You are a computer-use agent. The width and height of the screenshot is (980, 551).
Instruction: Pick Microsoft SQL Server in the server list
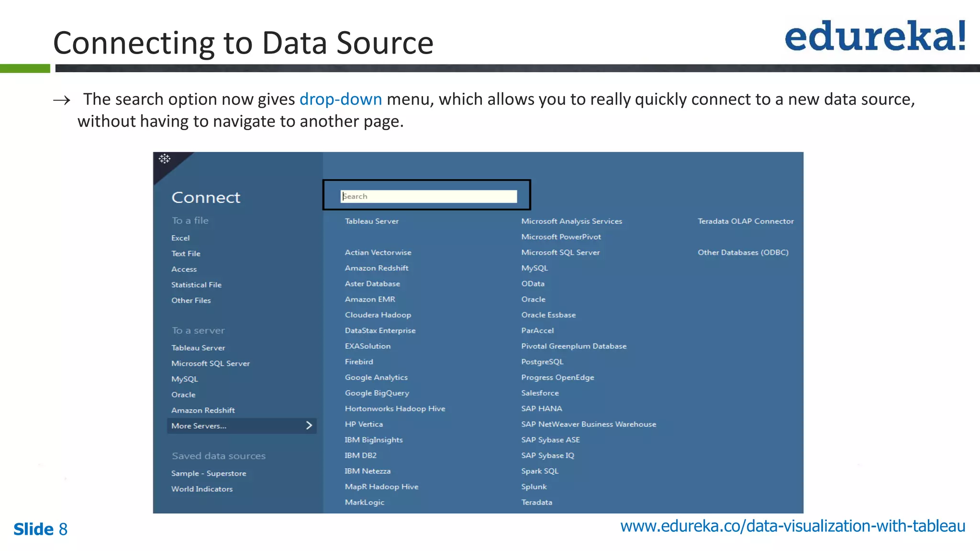click(x=560, y=252)
